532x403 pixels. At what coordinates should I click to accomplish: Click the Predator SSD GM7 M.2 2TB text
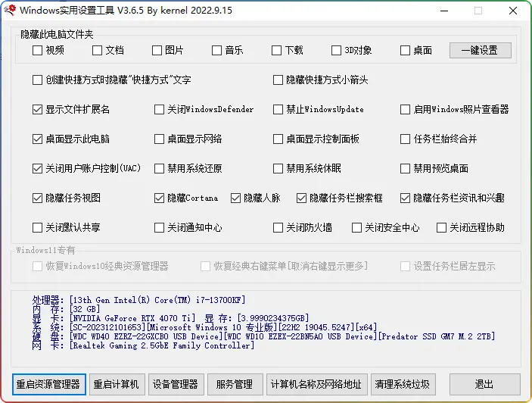click(x=437, y=336)
